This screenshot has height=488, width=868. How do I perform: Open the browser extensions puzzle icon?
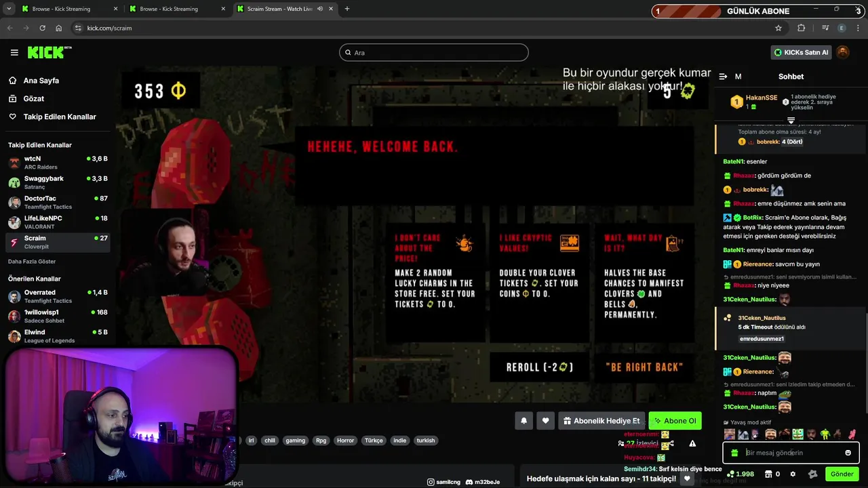[802, 28]
